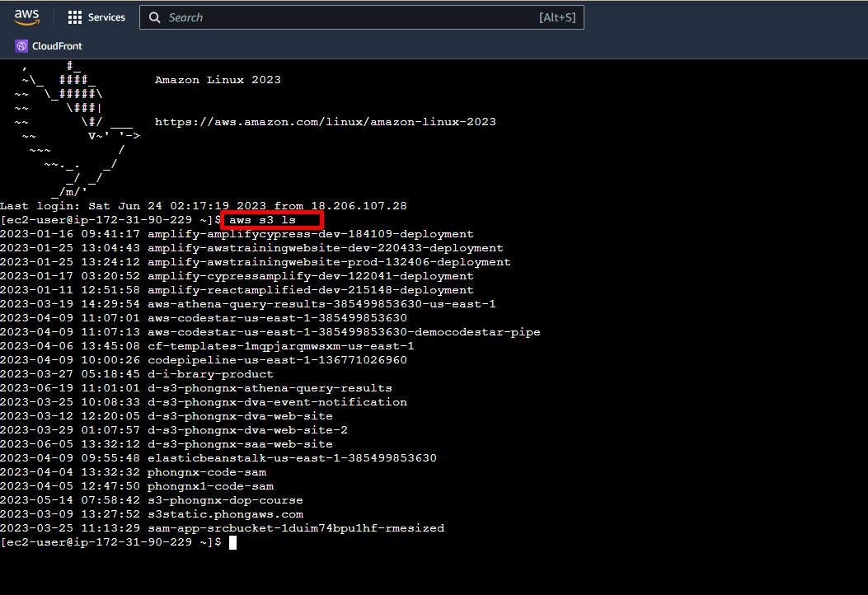Click the Last login message line
Image resolution: width=868 pixels, height=595 pixels.
pos(203,206)
